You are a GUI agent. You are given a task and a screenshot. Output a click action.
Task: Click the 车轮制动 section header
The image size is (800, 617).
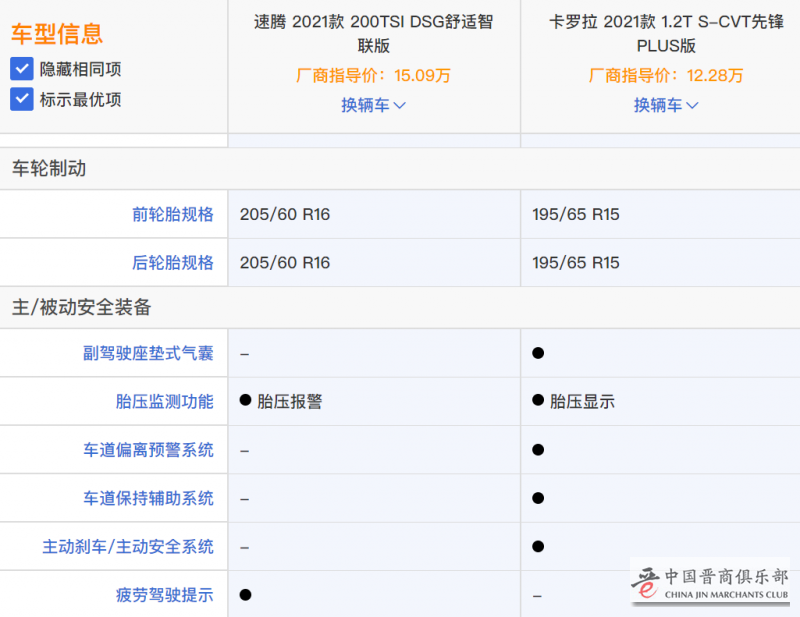(x=49, y=169)
